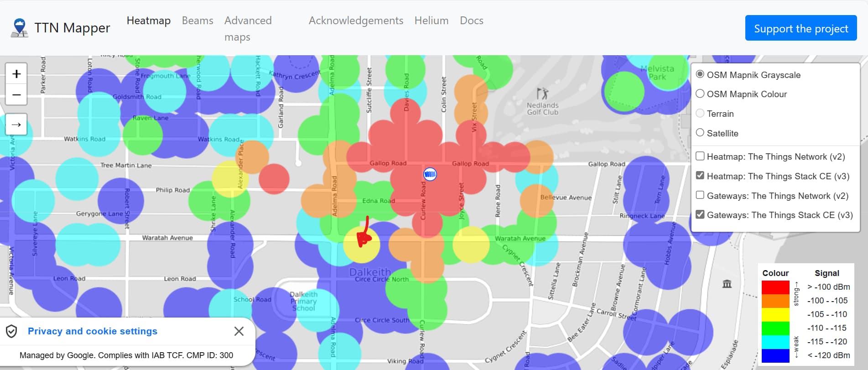Click the < -120 dBm legend value

(x=829, y=355)
